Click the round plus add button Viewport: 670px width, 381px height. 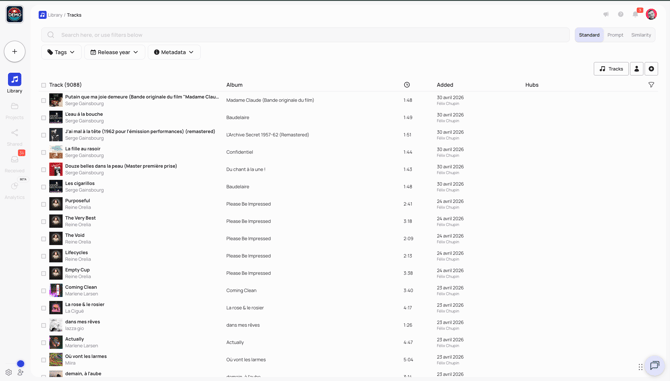point(15,51)
